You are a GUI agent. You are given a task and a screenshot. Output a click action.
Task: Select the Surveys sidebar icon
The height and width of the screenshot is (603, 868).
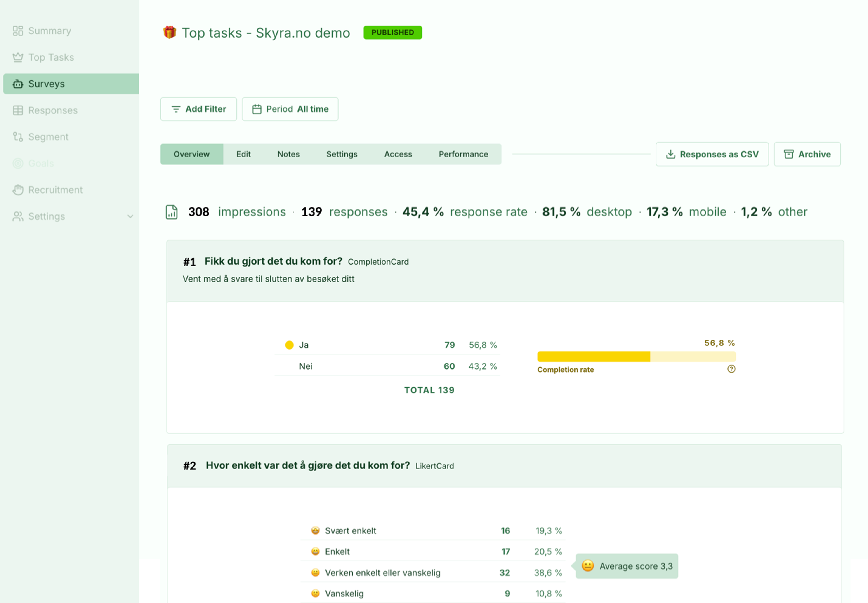[x=18, y=84]
